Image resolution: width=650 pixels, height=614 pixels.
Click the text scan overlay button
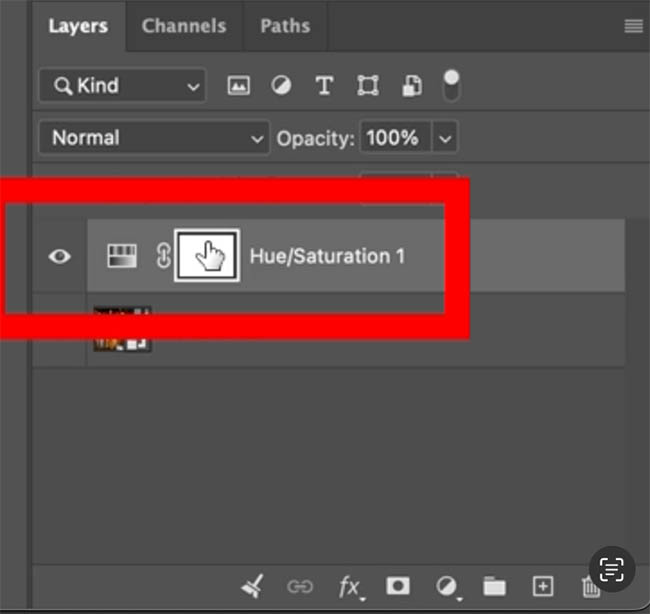point(612,569)
